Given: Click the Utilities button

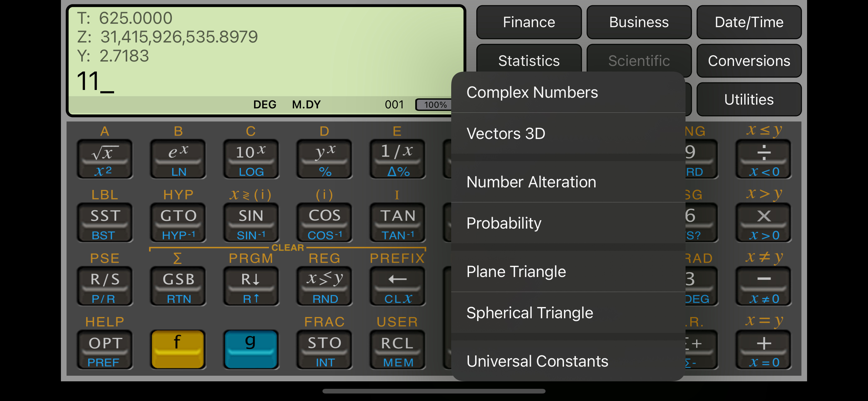Looking at the screenshot, I should [748, 100].
